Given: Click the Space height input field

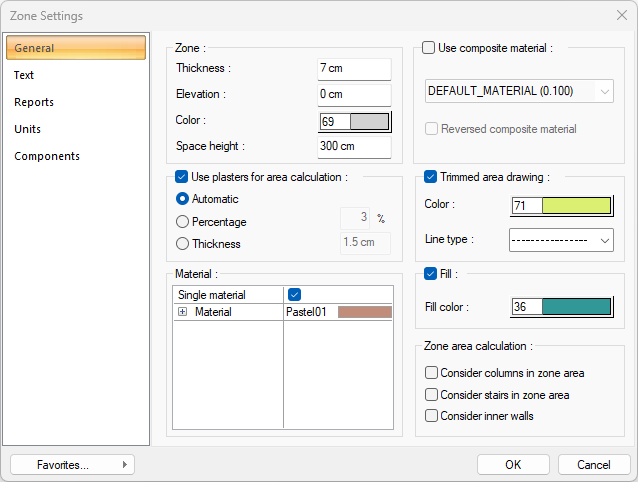Looking at the screenshot, I should (353, 146).
